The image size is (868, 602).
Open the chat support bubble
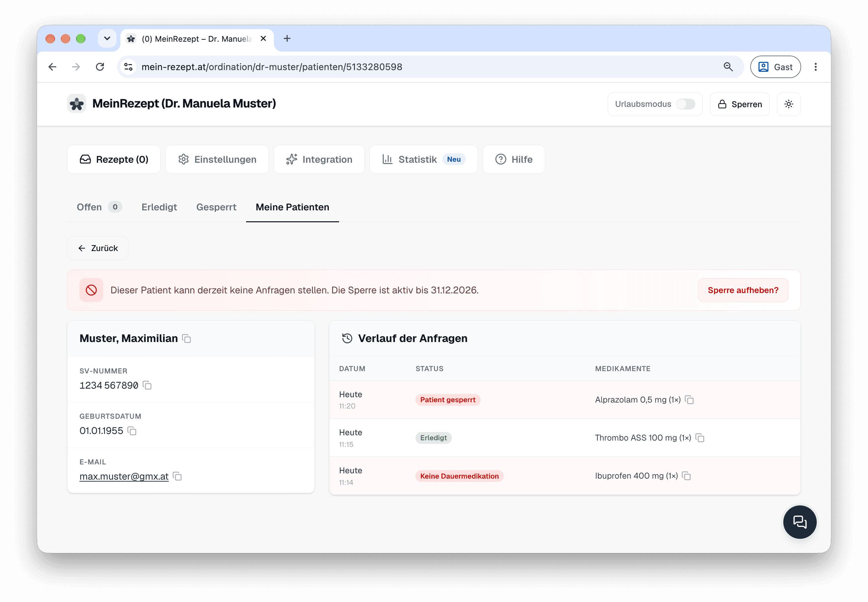click(799, 522)
